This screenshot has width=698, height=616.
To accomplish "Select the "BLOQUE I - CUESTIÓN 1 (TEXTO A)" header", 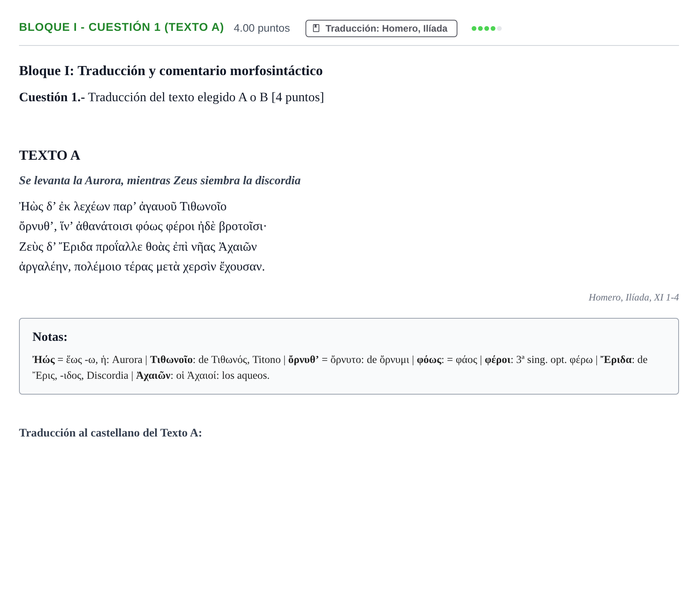I will click(121, 27).
